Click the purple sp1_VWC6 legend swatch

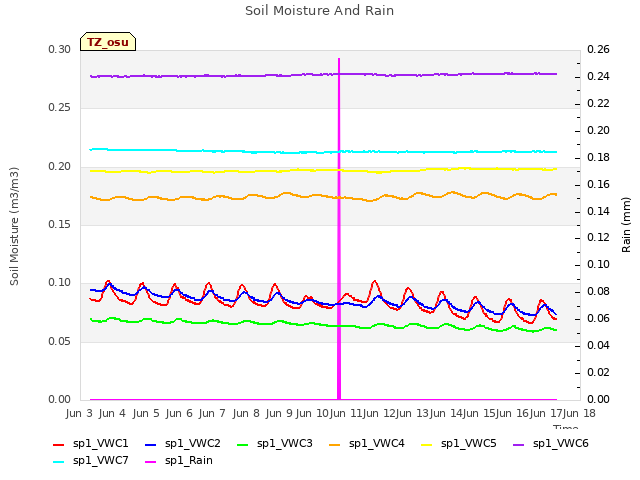519,444
